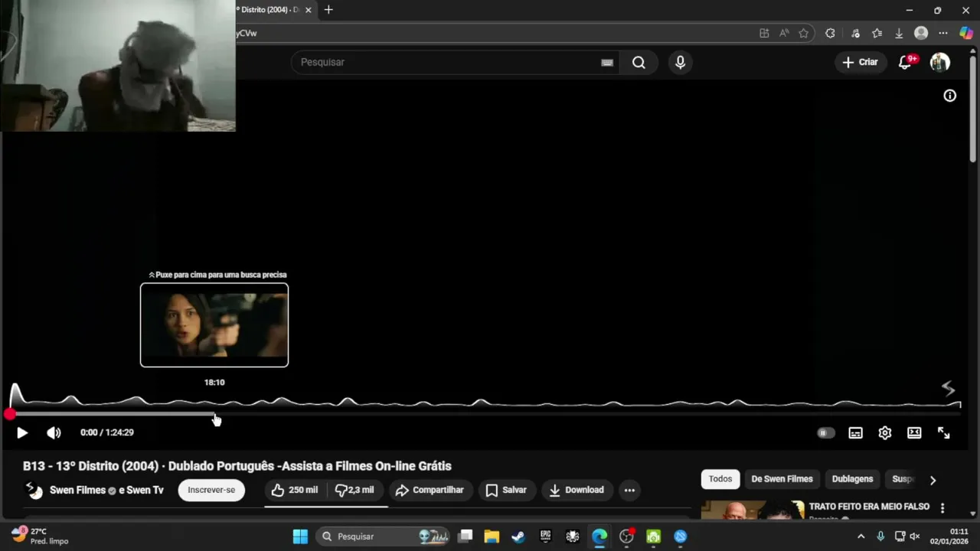The height and width of the screenshot is (551, 980).
Task: Open the Windows Start menu
Action: (x=300, y=536)
